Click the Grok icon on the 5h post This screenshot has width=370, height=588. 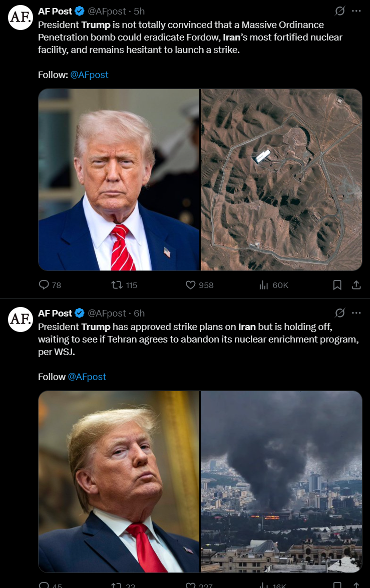[x=339, y=11]
